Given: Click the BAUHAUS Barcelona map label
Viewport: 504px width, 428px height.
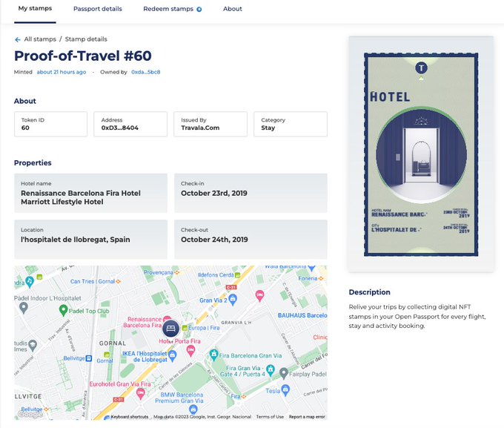Looking at the screenshot, I should tap(302, 315).
